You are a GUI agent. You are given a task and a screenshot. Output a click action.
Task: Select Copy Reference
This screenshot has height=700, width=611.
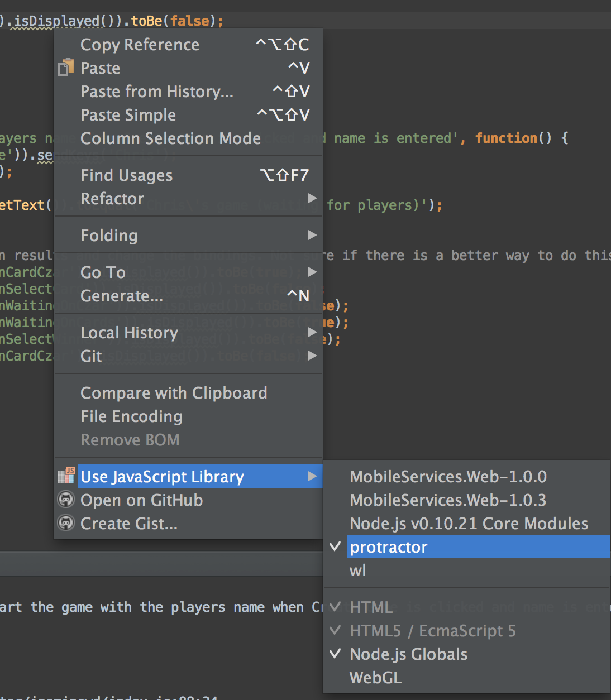[140, 45]
